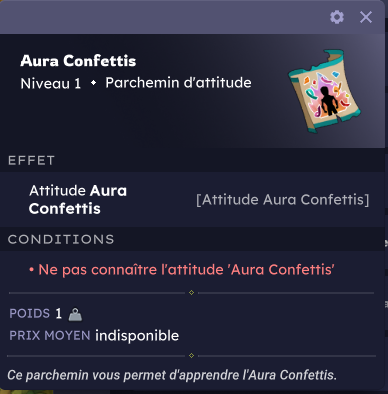Viewport: 388px width, 394px height.
Task: Open the tooltip settings gear
Action: (337, 17)
